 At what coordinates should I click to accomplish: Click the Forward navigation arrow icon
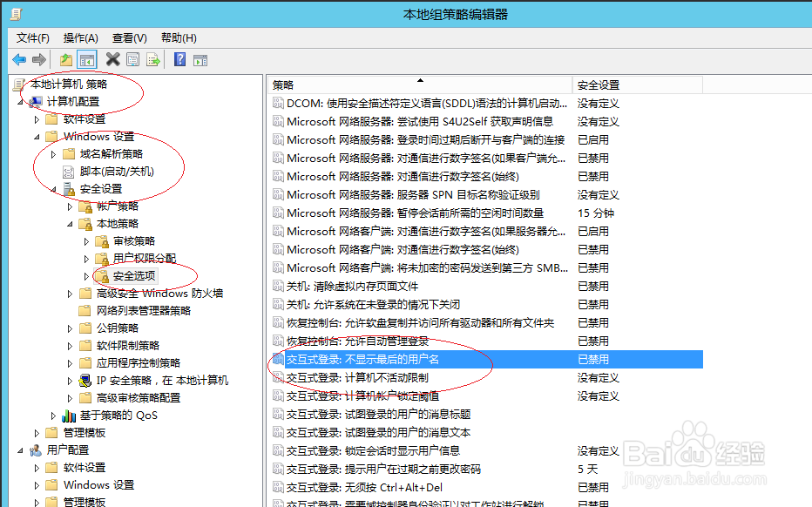pyautogui.click(x=38, y=59)
